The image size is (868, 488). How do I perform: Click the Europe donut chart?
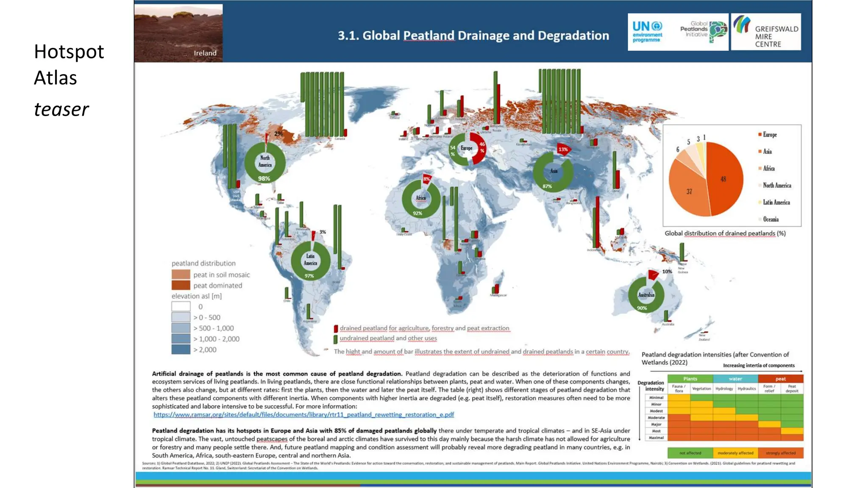[467, 149]
